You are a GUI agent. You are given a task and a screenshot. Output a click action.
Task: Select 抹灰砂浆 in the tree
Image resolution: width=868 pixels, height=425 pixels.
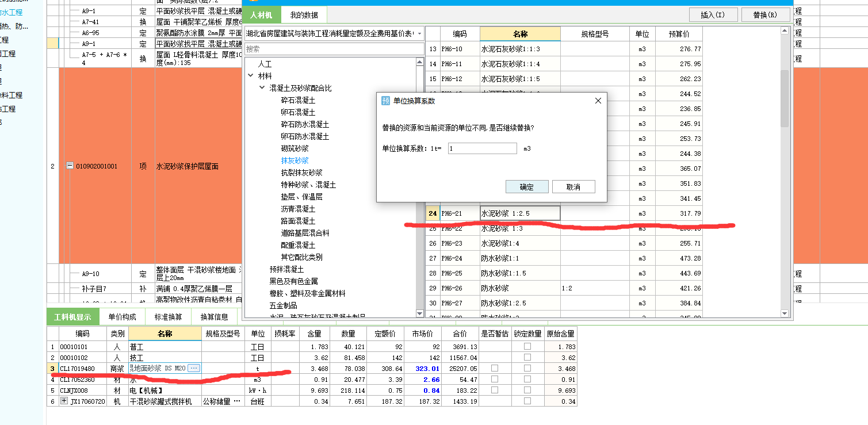(x=295, y=160)
